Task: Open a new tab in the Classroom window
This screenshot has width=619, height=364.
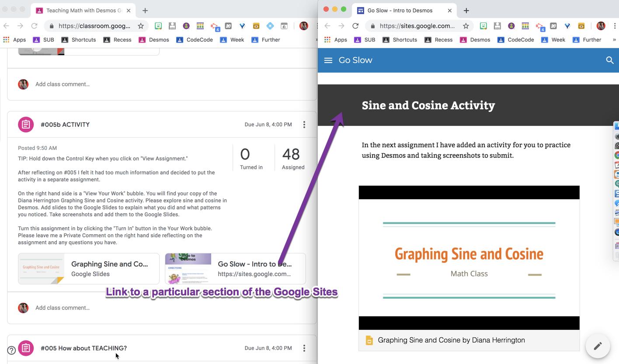Action: [x=145, y=10]
